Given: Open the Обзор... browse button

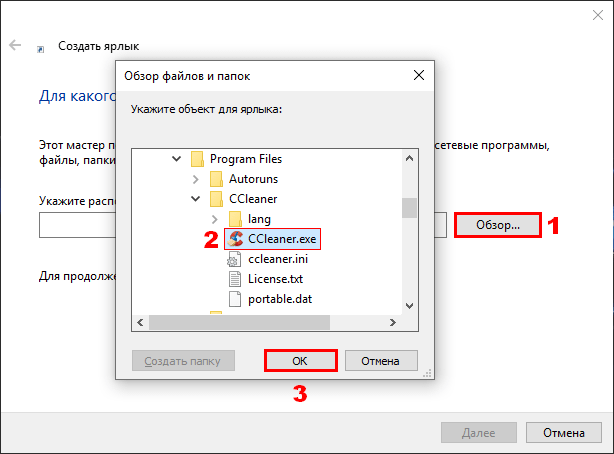Looking at the screenshot, I should (498, 225).
